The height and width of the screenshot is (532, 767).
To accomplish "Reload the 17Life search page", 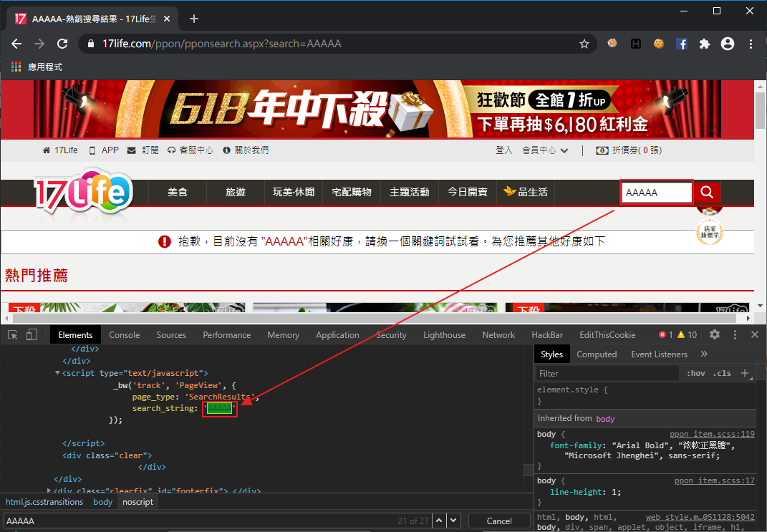I will (62, 44).
